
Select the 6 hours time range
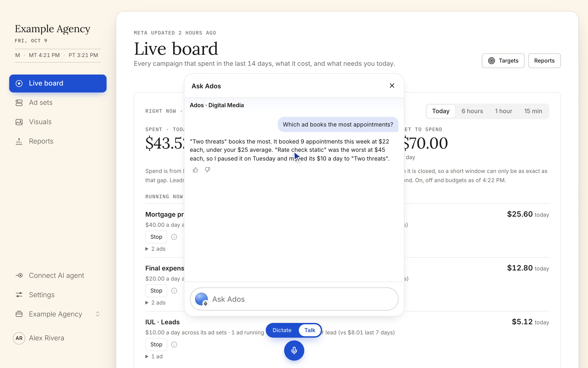(x=472, y=111)
